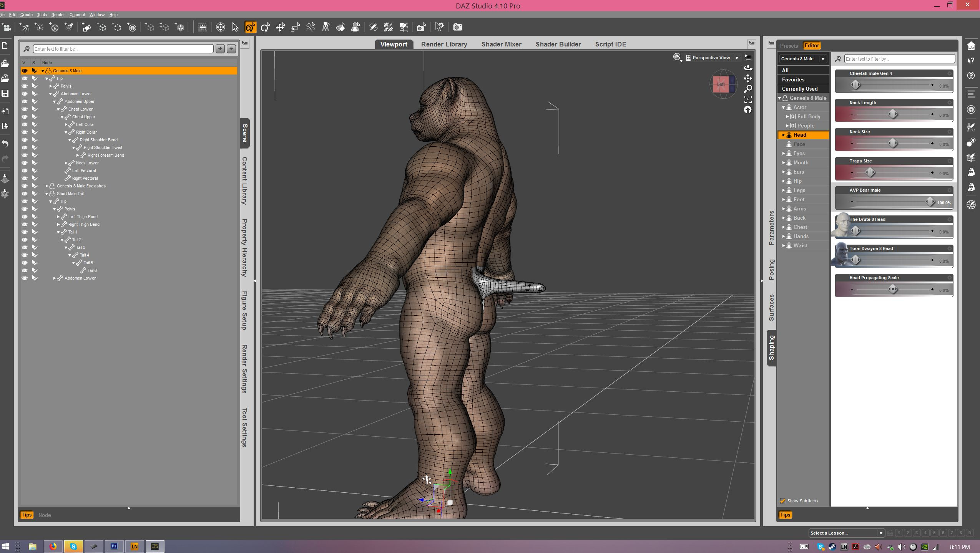Click the frame view icon in viewport
Image resolution: width=980 pixels, height=553 pixels.
747,99
